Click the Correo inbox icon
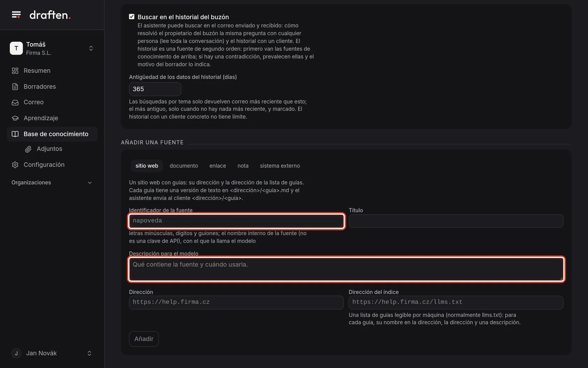The width and height of the screenshot is (588, 368). pyautogui.click(x=15, y=102)
